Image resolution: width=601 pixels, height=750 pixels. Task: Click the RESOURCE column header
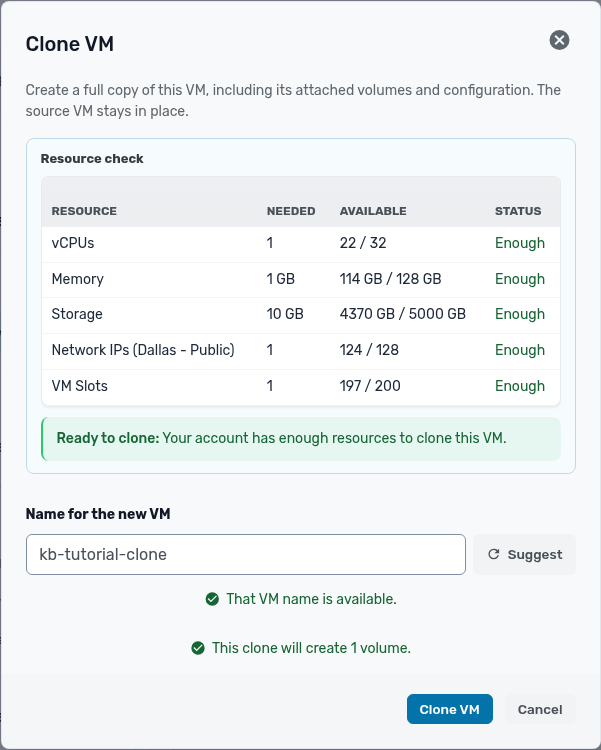84,211
